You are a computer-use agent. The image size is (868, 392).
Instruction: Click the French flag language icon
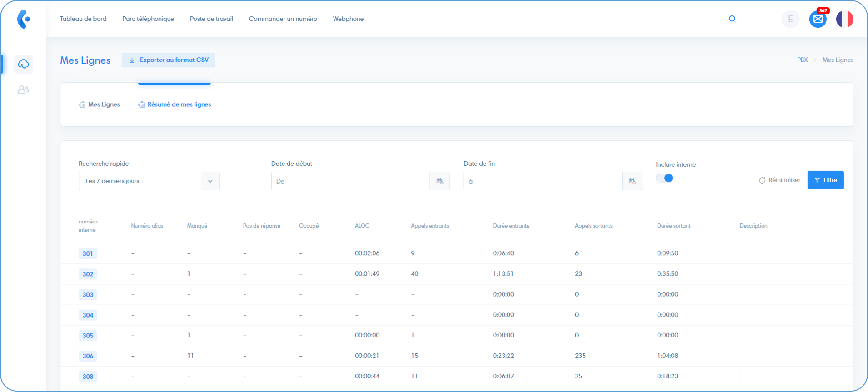click(844, 19)
